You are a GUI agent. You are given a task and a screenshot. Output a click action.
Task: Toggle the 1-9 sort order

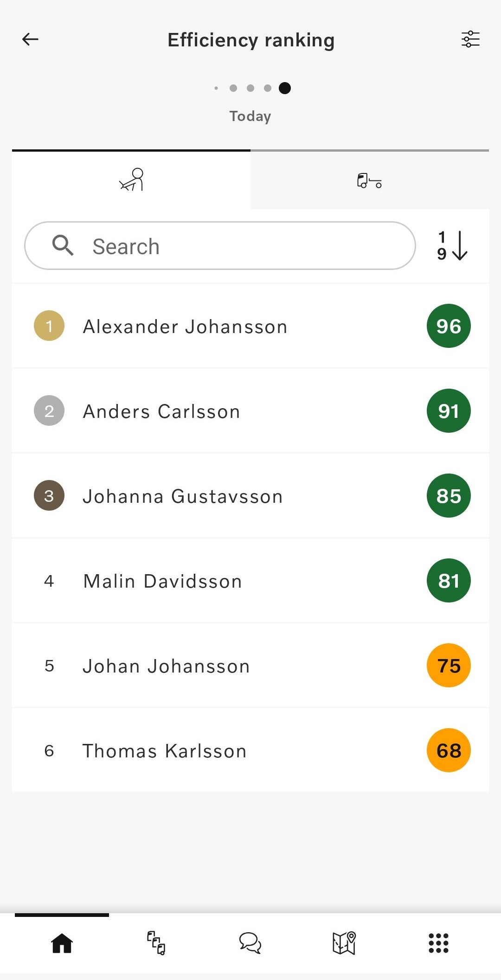452,246
